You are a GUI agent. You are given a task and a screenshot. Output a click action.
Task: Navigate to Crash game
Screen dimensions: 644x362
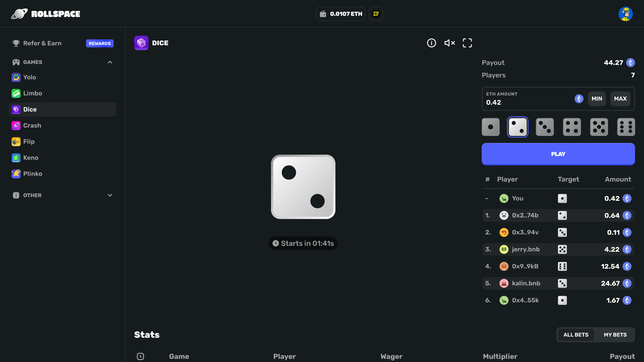pos(32,126)
